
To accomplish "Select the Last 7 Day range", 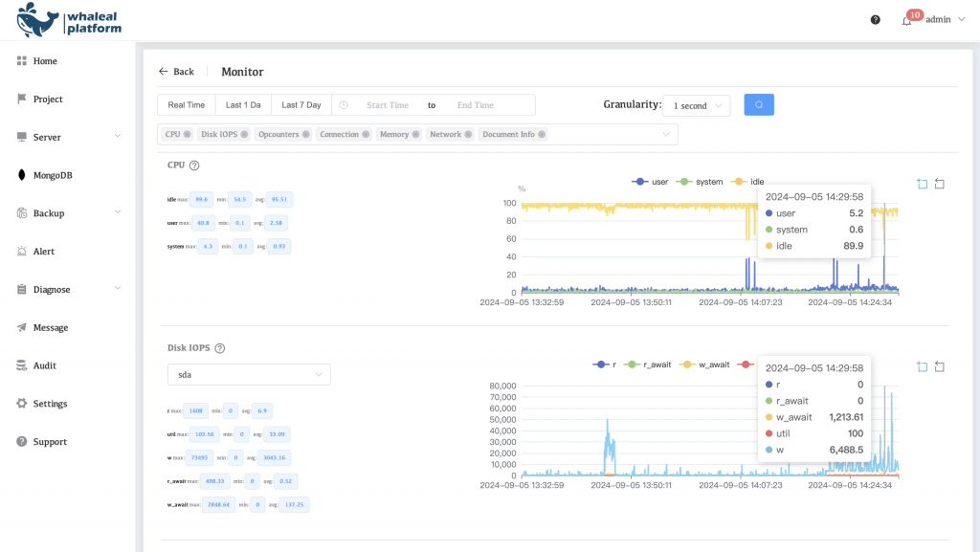I will pos(301,105).
